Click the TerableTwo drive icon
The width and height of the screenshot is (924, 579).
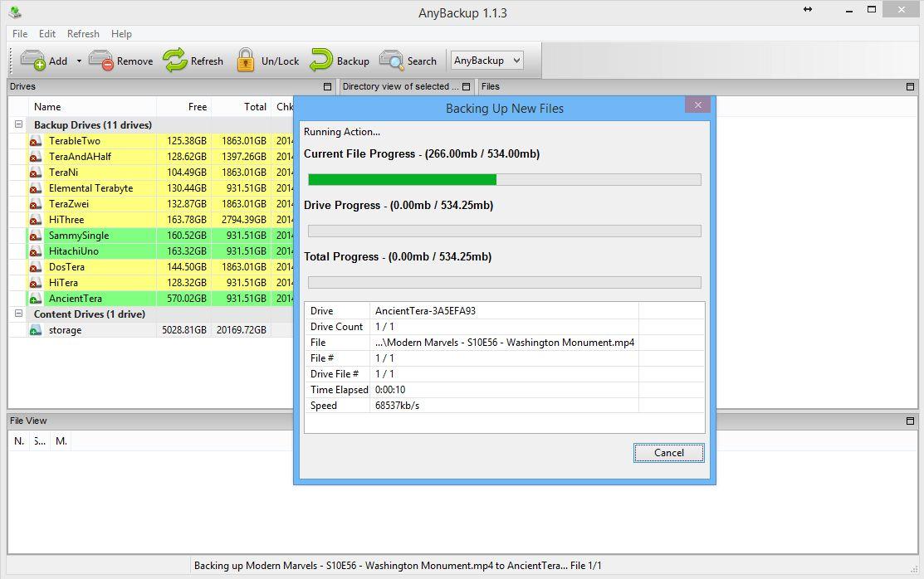[x=36, y=141]
